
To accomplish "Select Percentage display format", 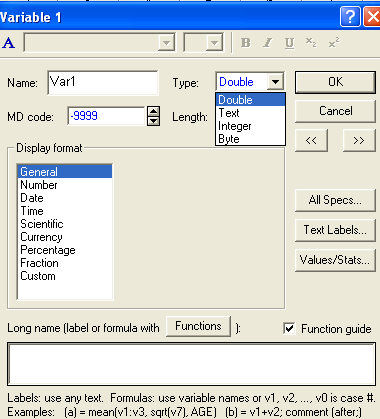I will coord(65,250).
